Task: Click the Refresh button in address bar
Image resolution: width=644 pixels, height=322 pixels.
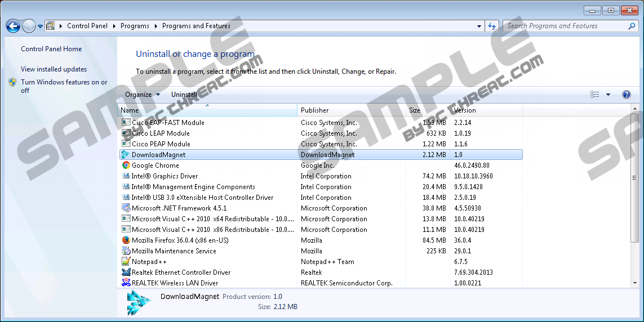Action: pos(492,26)
